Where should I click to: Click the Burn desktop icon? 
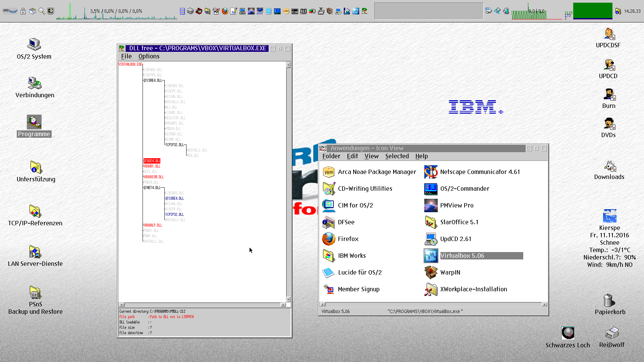609,94
